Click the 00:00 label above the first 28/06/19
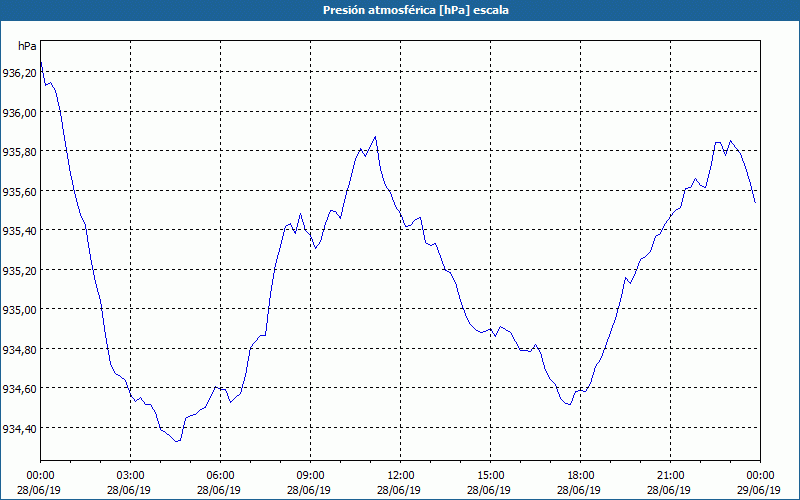 (40, 476)
